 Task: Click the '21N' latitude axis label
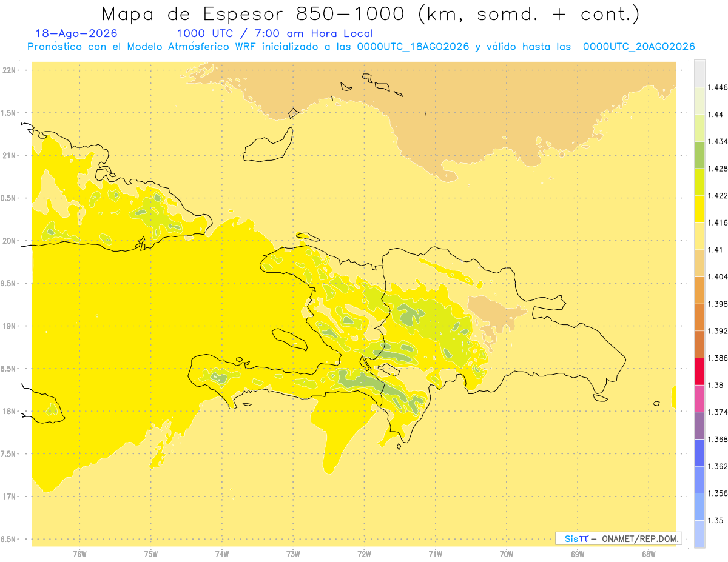pyautogui.click(x=9, y=155)
